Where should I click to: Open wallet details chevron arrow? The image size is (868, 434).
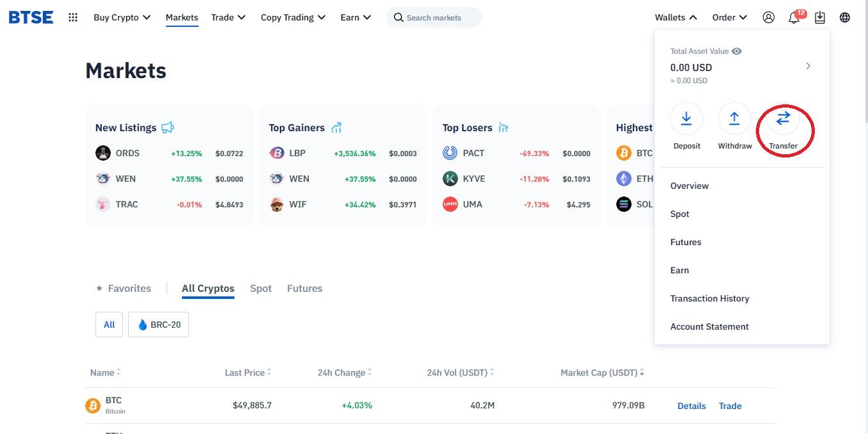808,66
